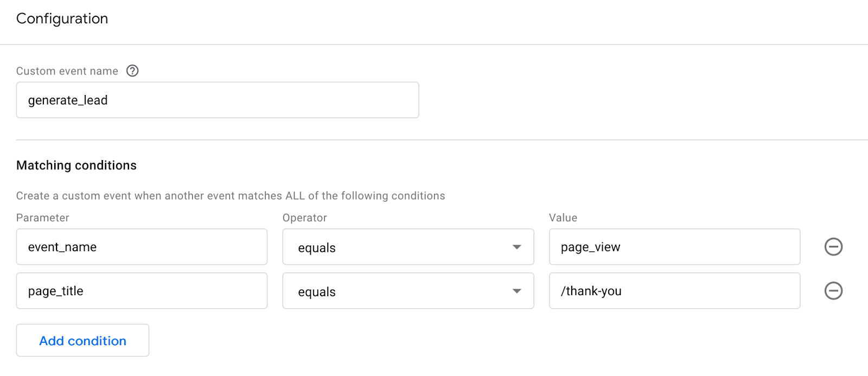This screenshot has height=376, width=868.
Task: Click the 'equals' text in the page_title row
Action: (317, 292)
